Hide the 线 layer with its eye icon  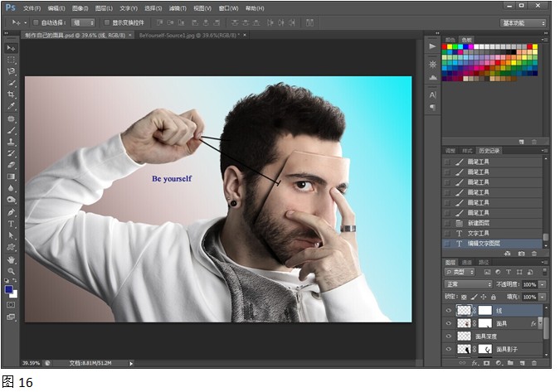[449, 310]
